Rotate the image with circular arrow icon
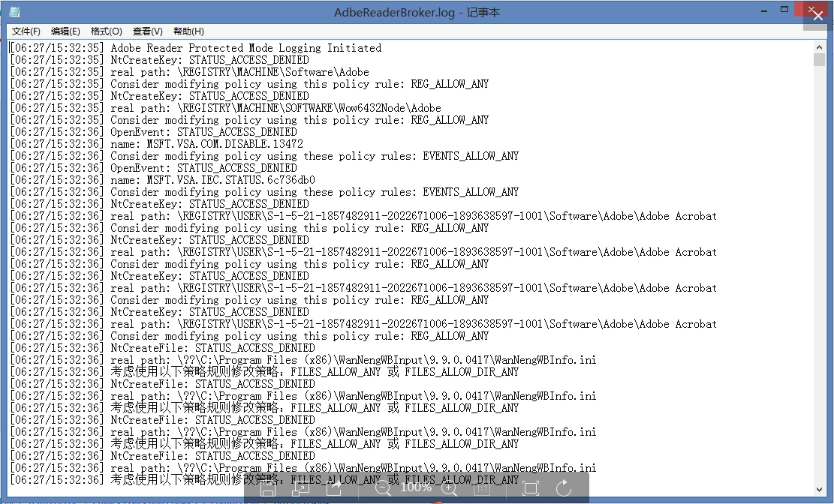The width and height of the screenshot is (834, 504). [564, 487]
